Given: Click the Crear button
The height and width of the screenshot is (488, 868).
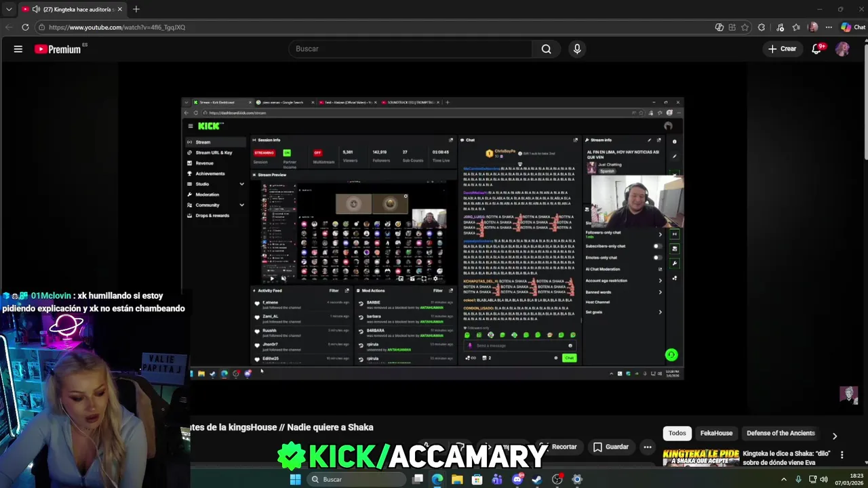Looking at the screenshot, I should coord(782,49).
